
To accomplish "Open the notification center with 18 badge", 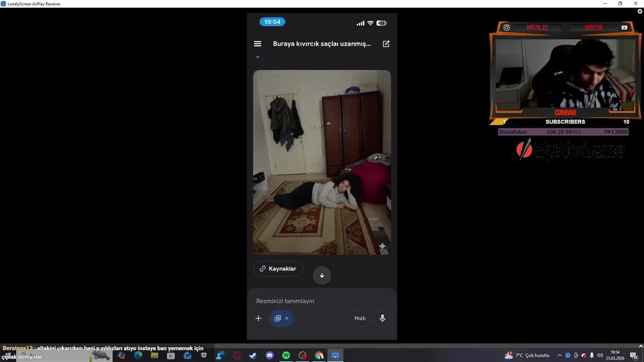I will coord(634,355).
